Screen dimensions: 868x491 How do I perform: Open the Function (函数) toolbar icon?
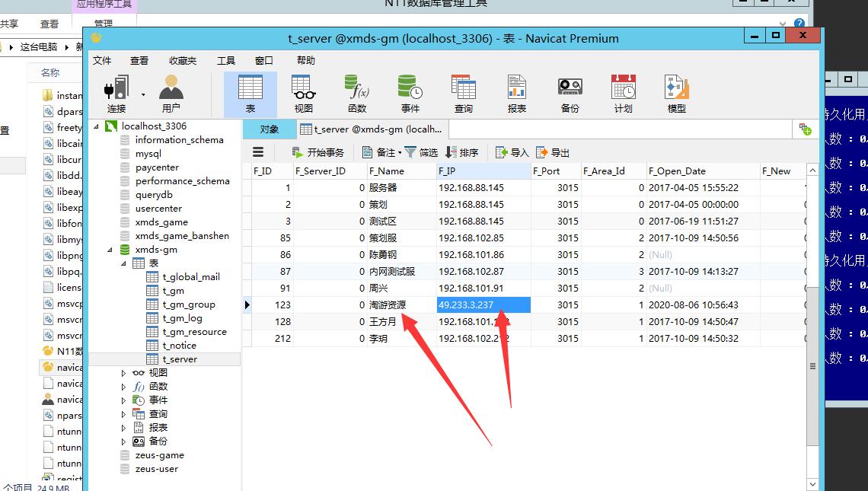pos(356,89)
